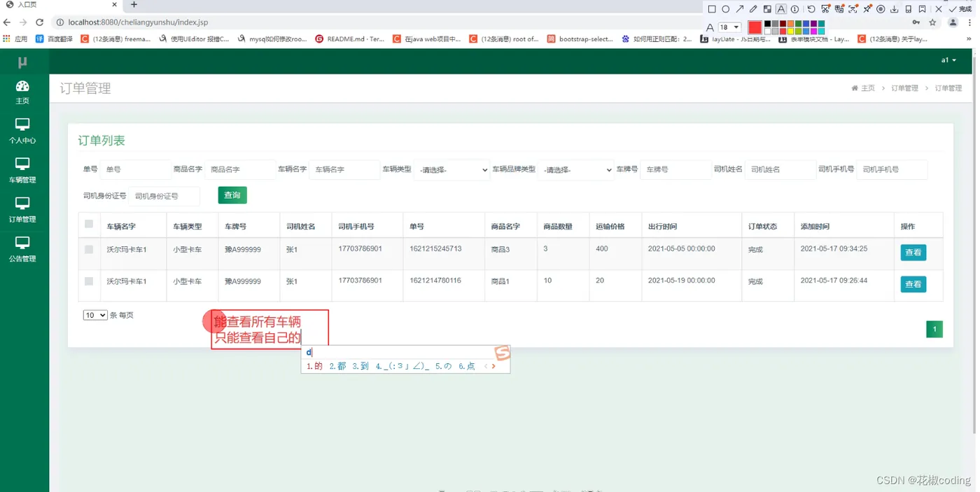Start screen recording from capture toolbar
Screen dimensions: 980x492
pos(881,9)
